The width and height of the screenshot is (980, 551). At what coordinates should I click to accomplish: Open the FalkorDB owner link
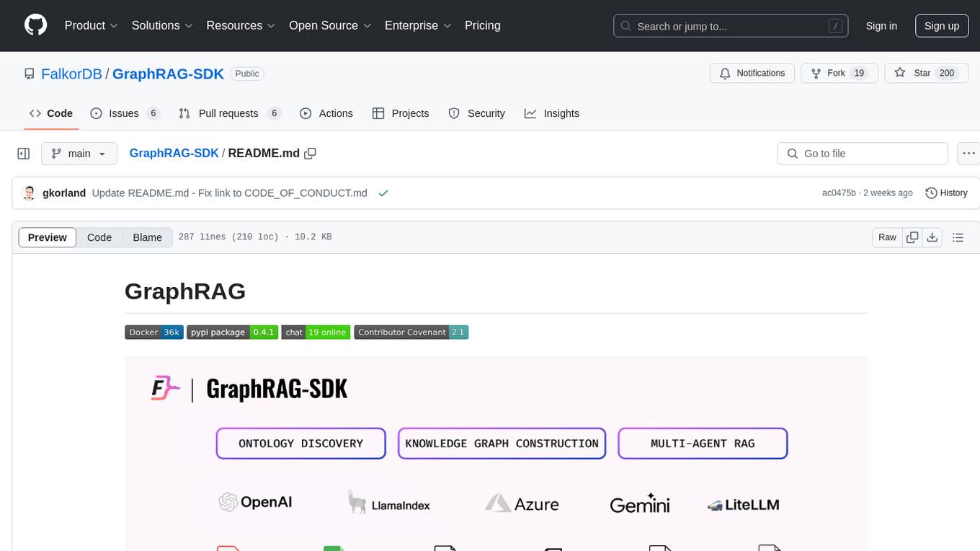click(71, 74)
